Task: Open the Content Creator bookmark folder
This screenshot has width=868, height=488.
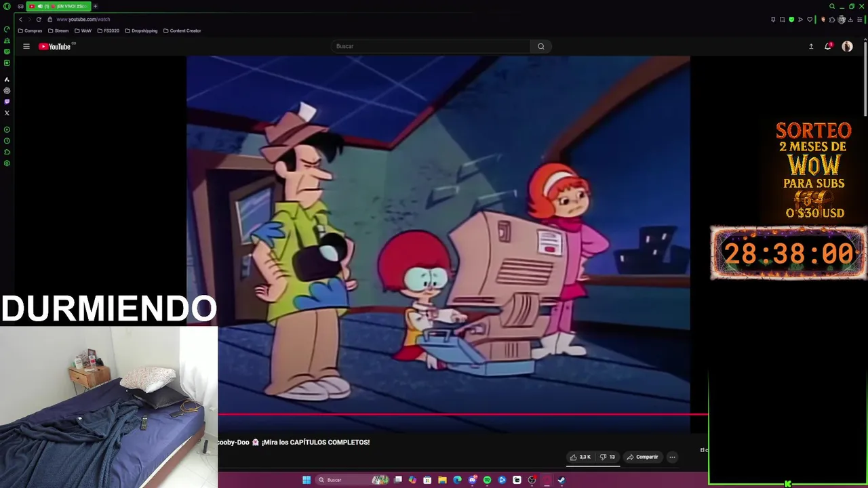Action: (182, 30)
